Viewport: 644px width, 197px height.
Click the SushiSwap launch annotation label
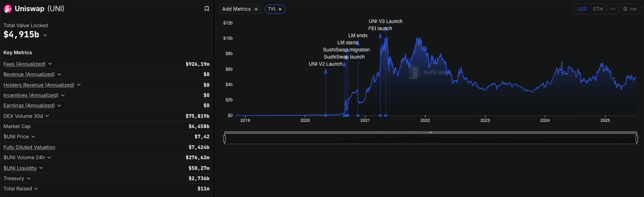[x=344, y=57]
